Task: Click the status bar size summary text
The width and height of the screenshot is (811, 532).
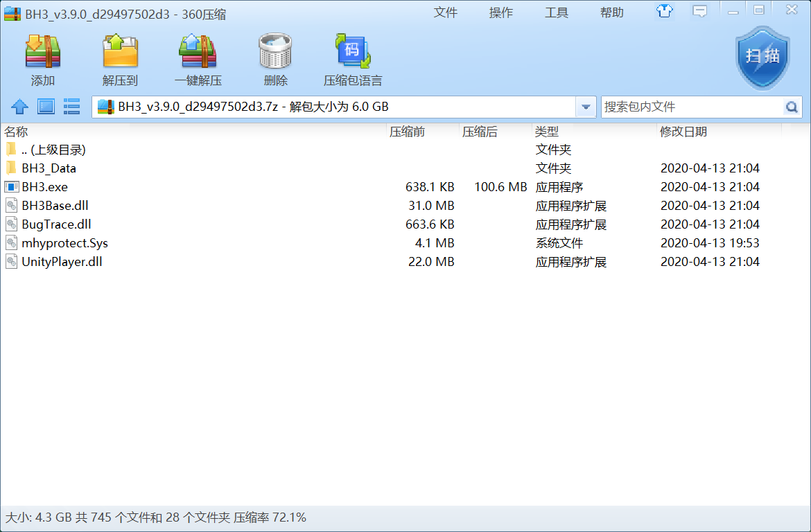Action: [156, 517]
